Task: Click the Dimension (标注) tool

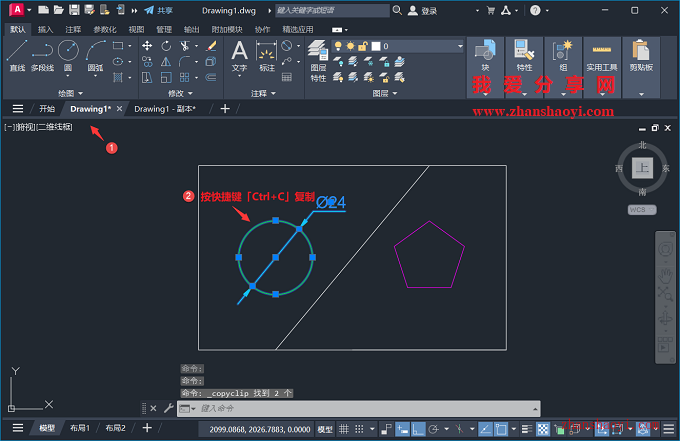Action: click(x=267, y=56)
